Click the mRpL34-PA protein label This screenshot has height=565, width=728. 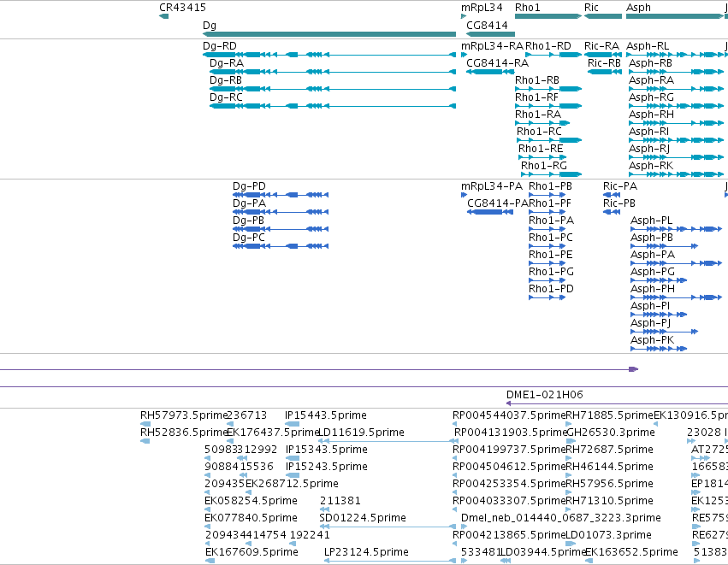[492, 186]
